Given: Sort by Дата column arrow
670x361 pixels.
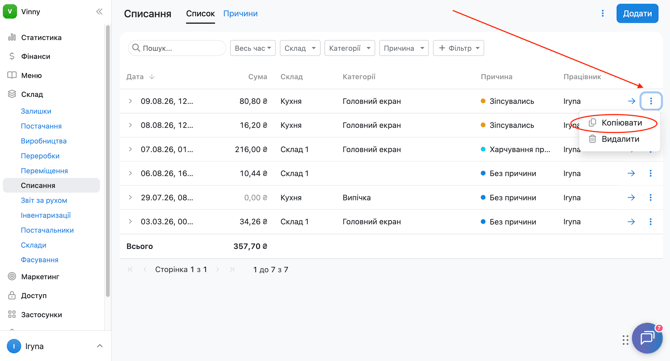Looking at the screenshot, I should [x=152, y=77].
